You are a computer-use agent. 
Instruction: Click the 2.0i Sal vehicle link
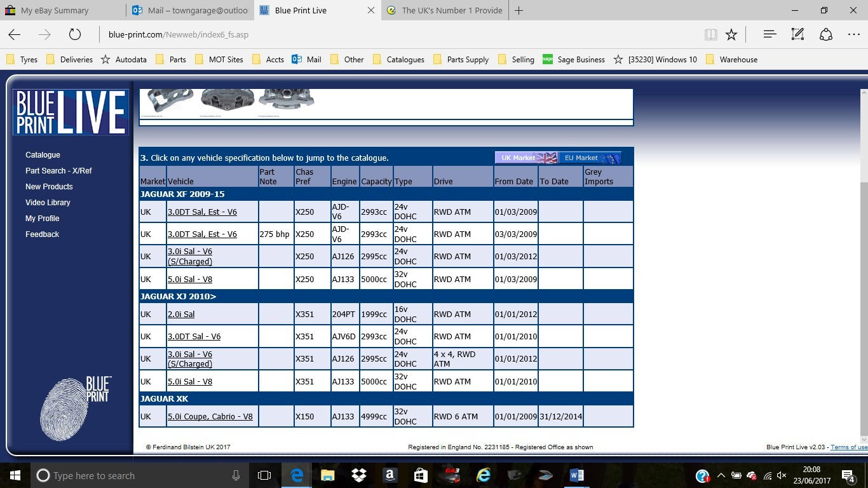(181, 314)
